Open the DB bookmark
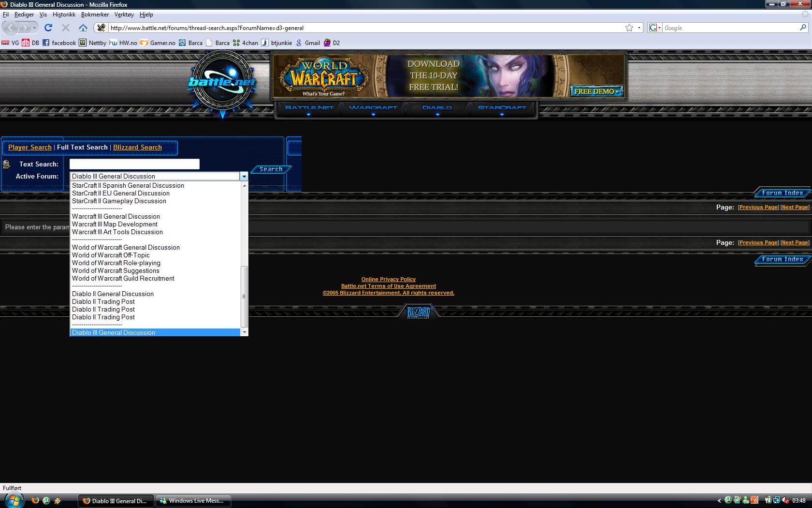 click(x=30, y=43)
